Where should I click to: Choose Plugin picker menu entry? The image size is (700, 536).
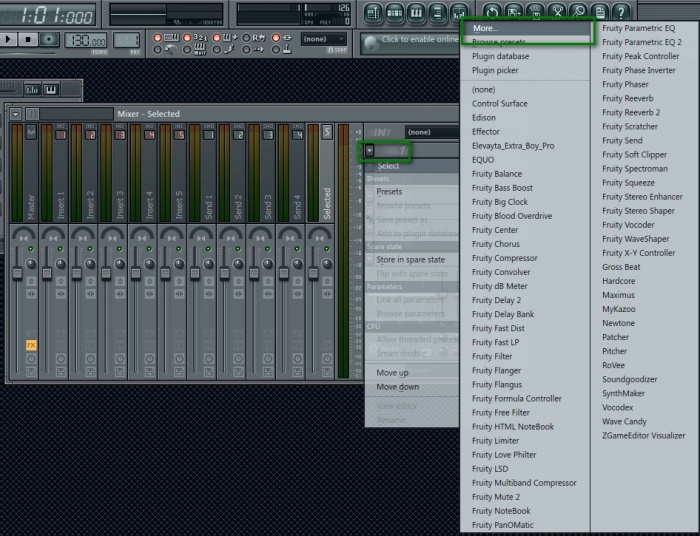pos(495,71)
